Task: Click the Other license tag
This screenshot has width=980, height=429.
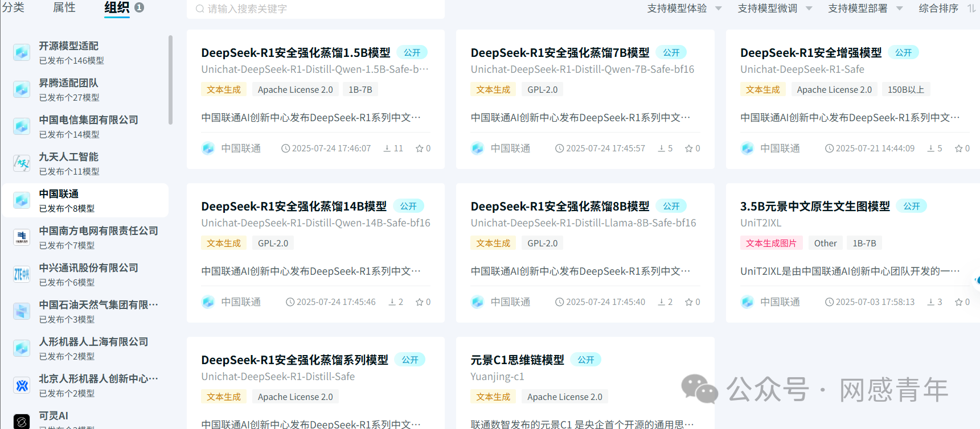Action: pos(825,243)
